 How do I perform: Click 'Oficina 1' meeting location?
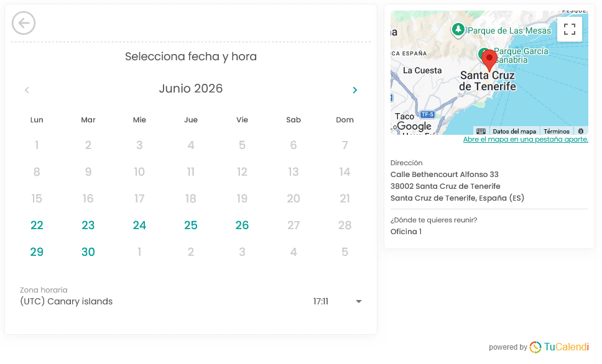click(406, 232)
